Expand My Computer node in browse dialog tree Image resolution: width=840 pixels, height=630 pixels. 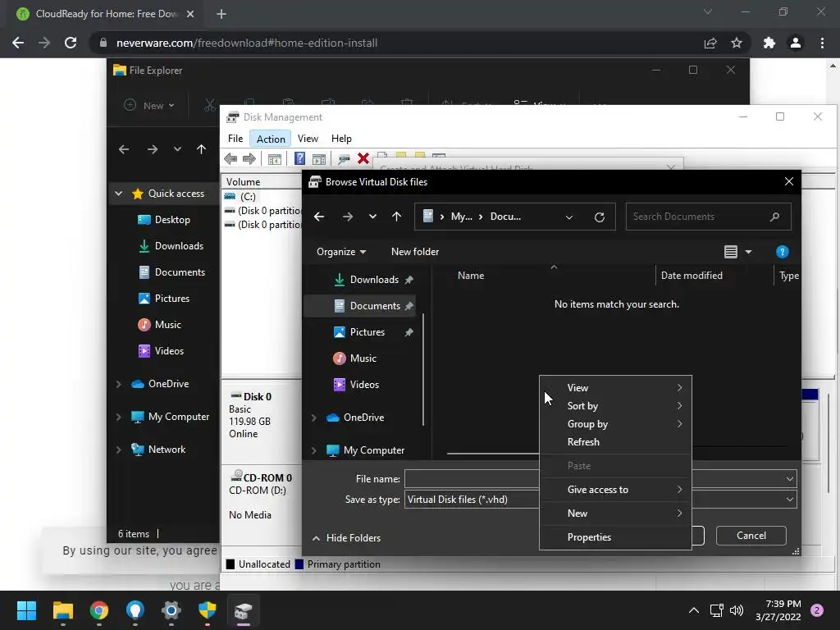pos(314,450)
